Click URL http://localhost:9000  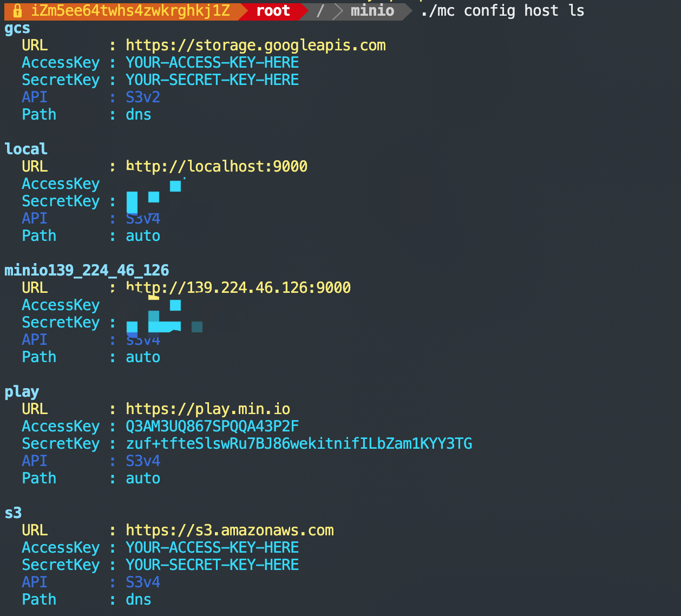tap(217, 166)
